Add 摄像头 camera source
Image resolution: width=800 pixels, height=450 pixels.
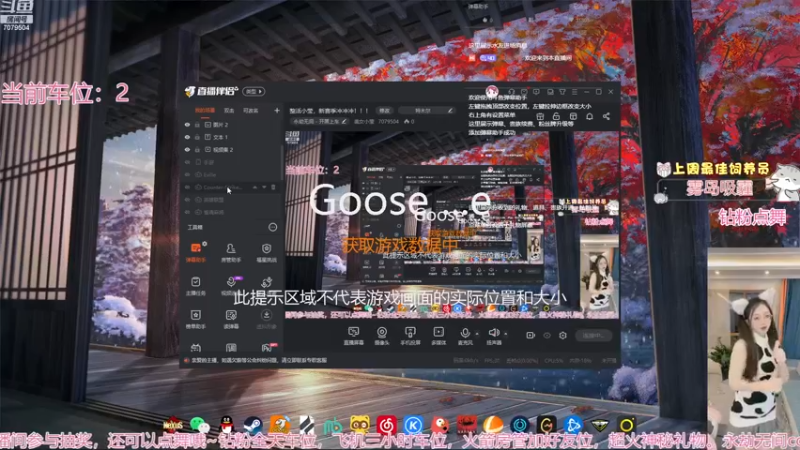(x=382, y=336)
